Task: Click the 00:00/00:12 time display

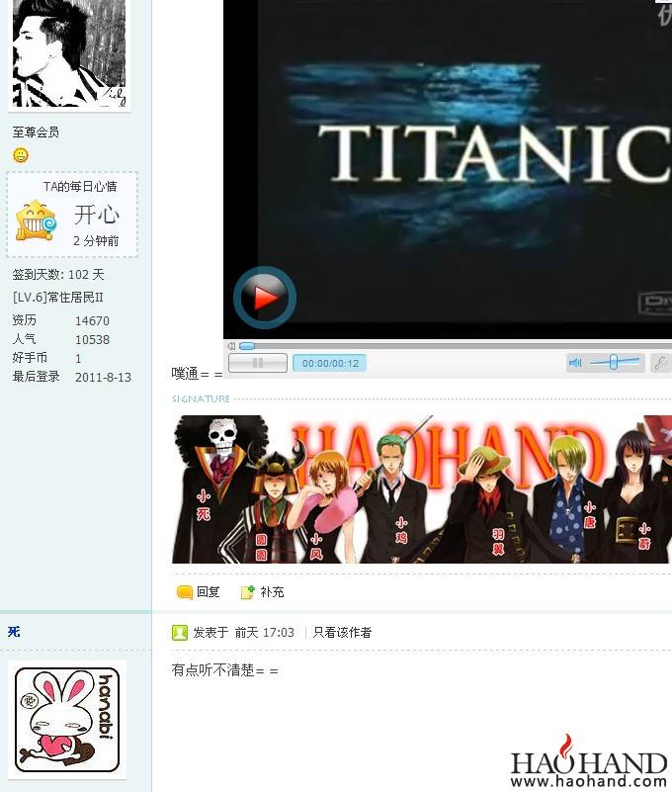Action: point(330,363)
